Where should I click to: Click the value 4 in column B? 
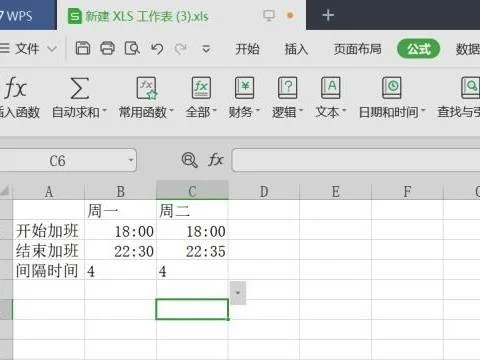[x=121, y=270]
